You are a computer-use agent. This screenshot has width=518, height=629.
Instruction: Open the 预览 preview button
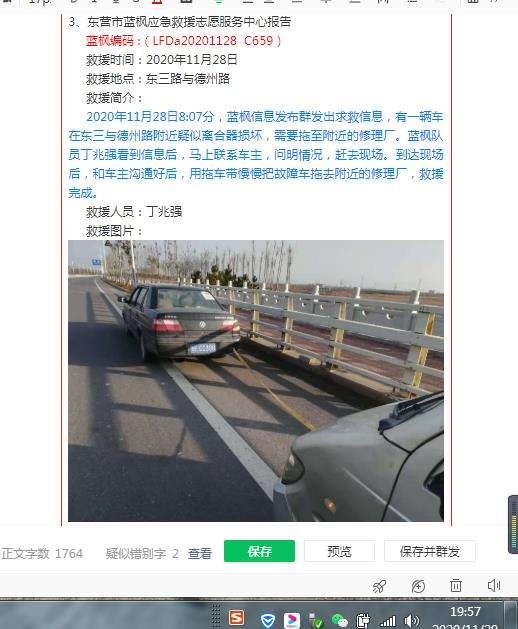pyautogui.click(x=339, y=551)
